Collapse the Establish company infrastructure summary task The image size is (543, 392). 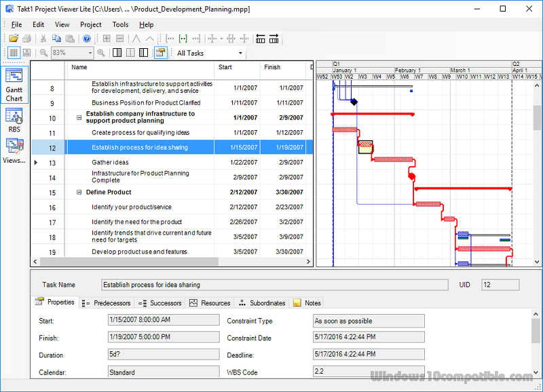pyautogui.click(x=79, y=117)
